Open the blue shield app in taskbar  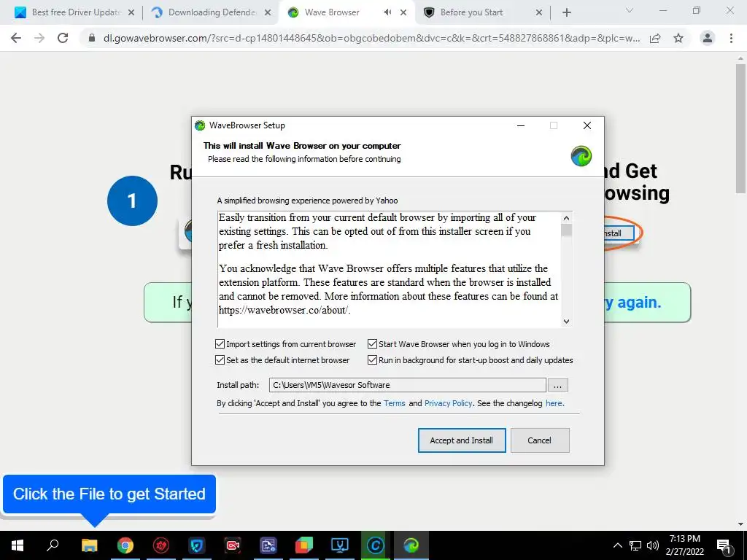point(197,545)
